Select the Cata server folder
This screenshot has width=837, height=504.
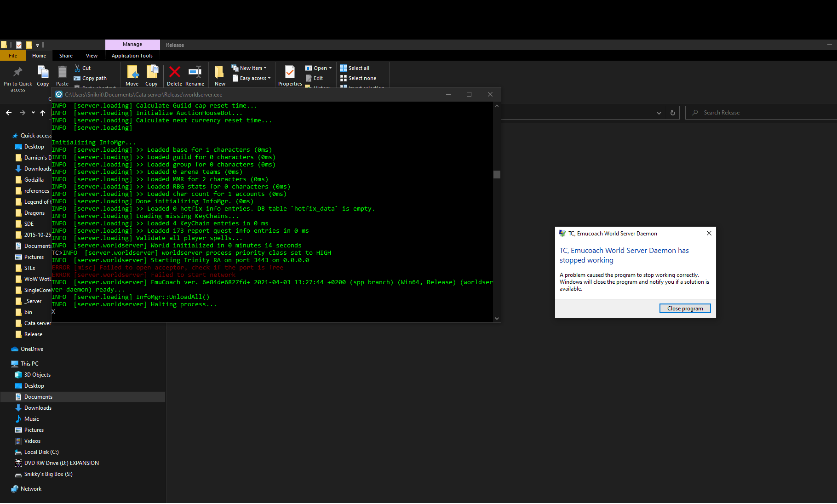[x=33, y=323]
